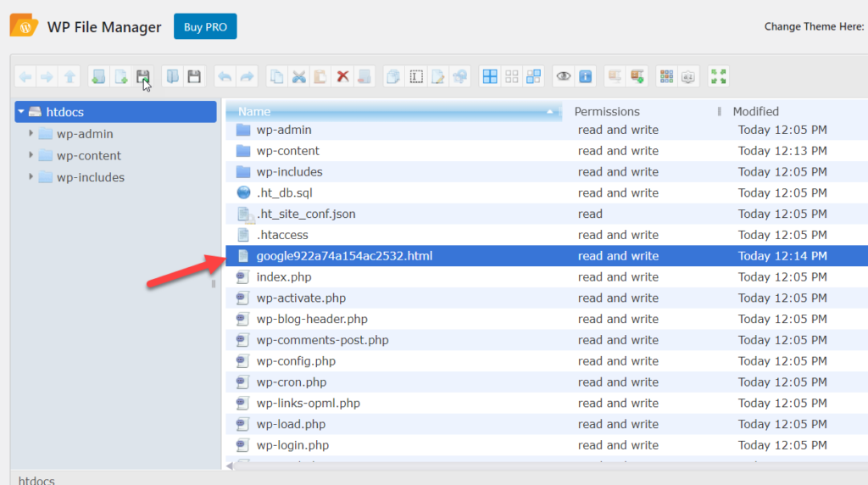Select wp-includes folder in the sidebar tree

coord(90,177)
